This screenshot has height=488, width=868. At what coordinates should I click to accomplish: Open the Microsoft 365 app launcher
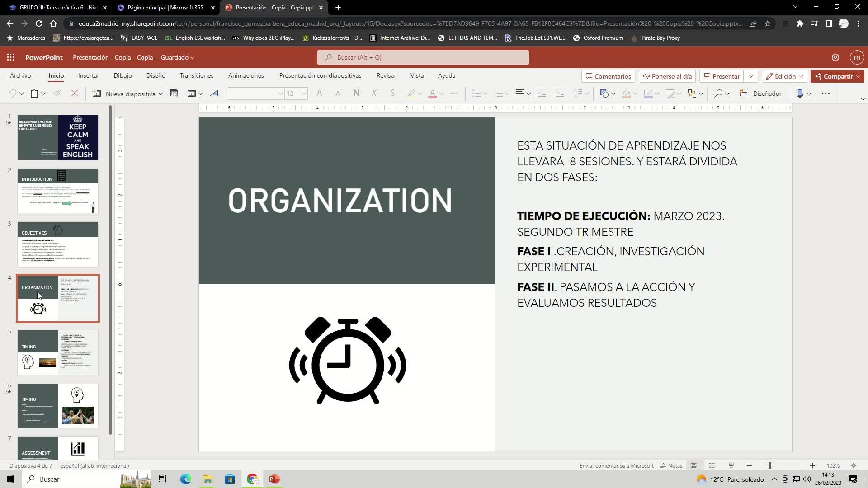[x=10, y=57]
